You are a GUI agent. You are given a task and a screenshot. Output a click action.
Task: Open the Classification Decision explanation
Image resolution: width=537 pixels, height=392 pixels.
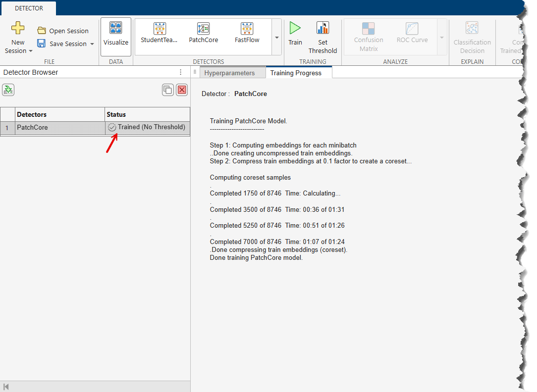[x=472, y=37]
